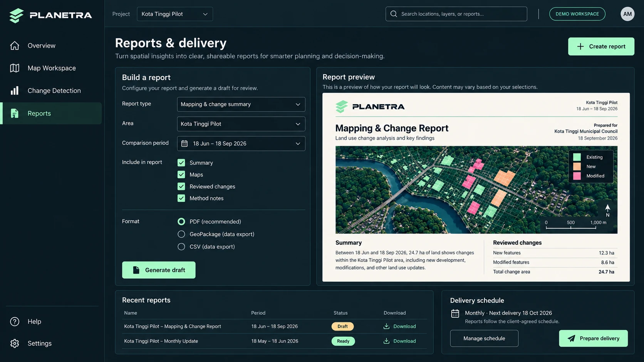Click download icon for Mapping & Change Report
The width and height of the screenshot is (644, 362).
(x=386, y=326)
